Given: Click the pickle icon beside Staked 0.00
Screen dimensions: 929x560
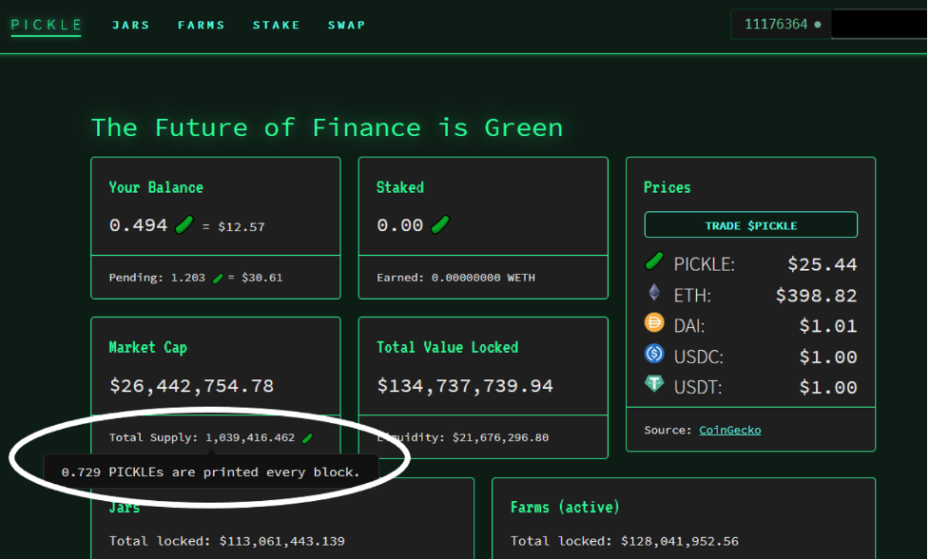Looking at the screenshot, I should [440, 224].
